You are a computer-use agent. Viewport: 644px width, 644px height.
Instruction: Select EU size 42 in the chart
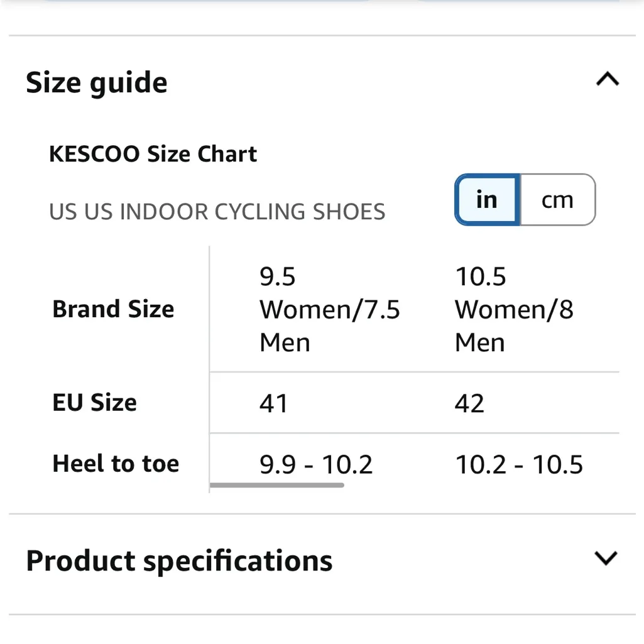pos(469,403)
